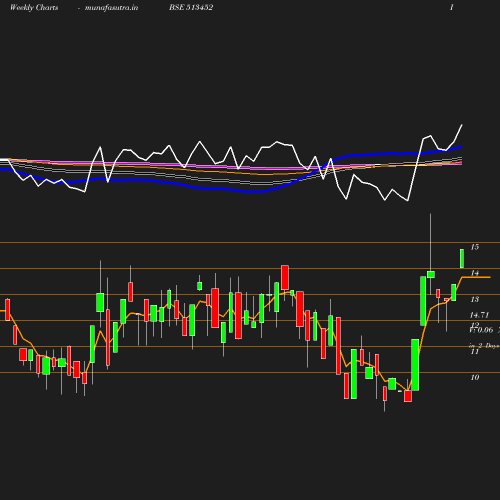
Task: Click the price axis label "14"
Action: click(x=475, y=273)
